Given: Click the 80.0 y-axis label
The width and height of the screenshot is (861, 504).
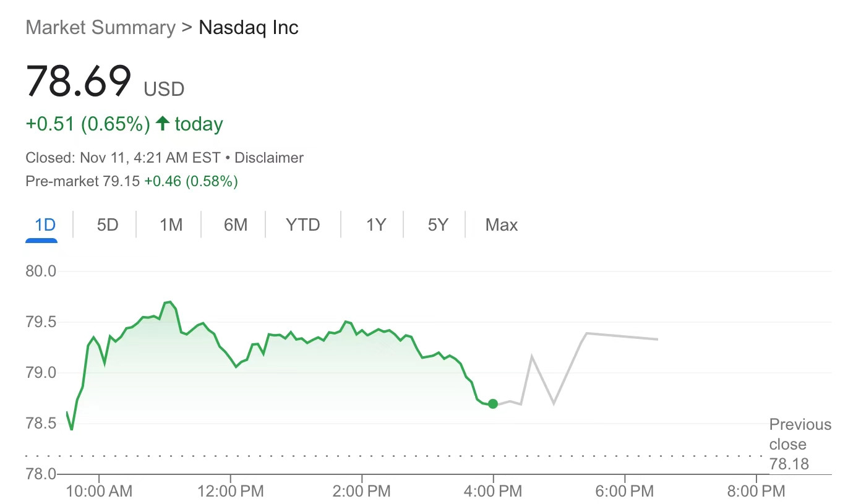Looking at the screenshot, I should [x=41, y=271].
